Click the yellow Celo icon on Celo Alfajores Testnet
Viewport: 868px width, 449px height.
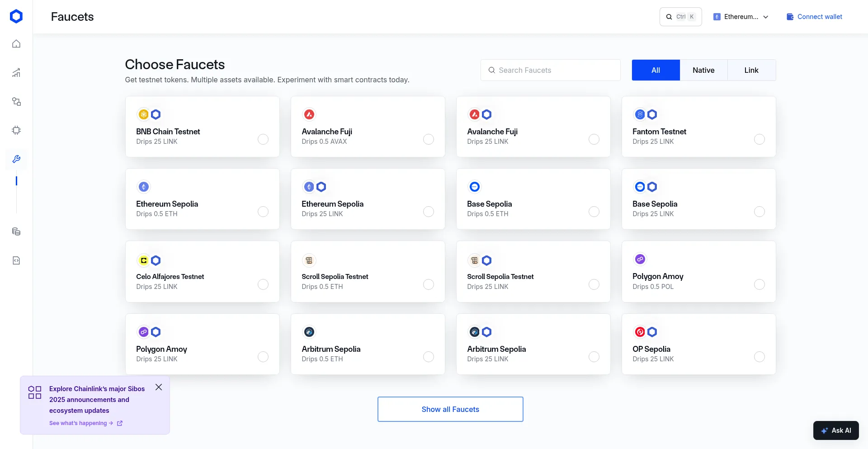[143, 260]
